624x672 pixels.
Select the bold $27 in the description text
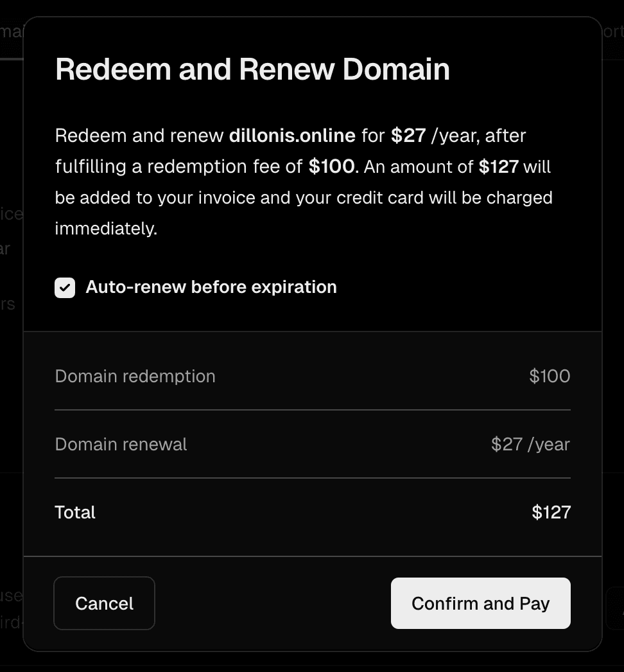[407, 136]
